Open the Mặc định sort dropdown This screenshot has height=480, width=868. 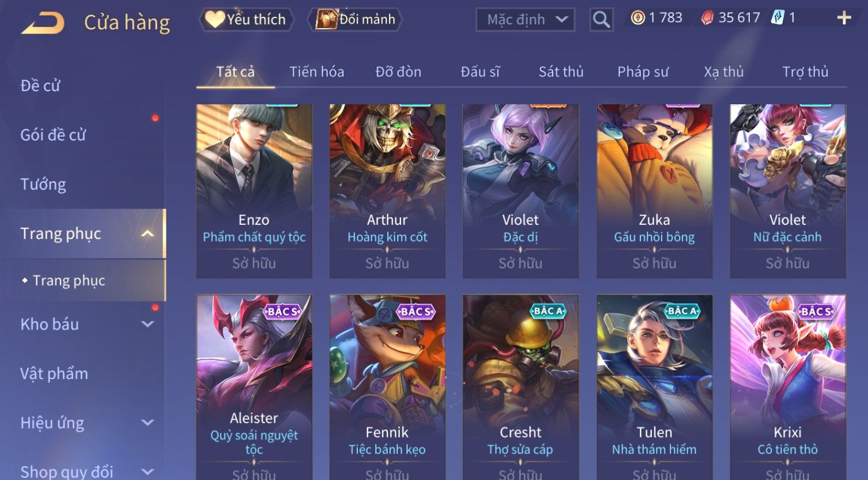coord(525,20)
